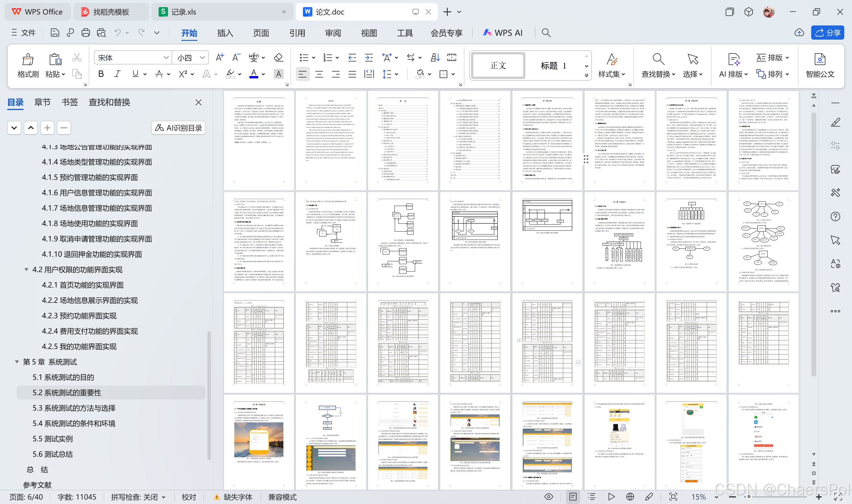852x504 pixels.
Task: Expand the styles gallery arrow
Action: point(586,75)
